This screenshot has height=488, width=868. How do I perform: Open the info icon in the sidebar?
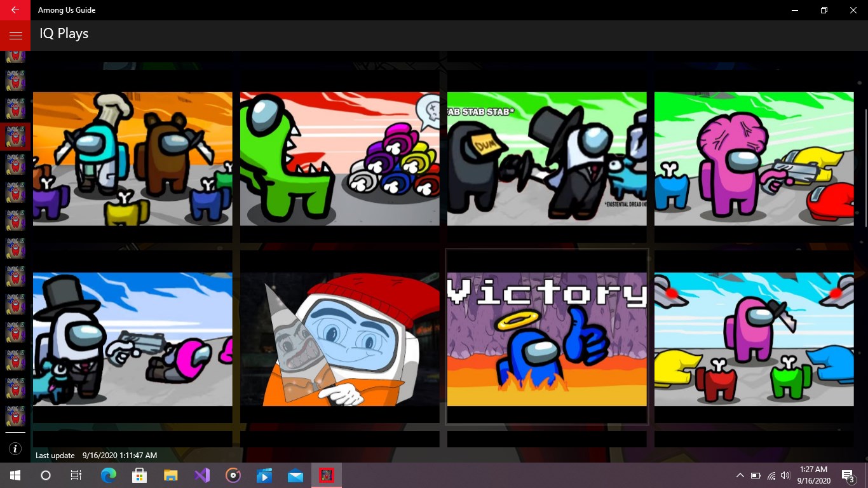(16, 449)
